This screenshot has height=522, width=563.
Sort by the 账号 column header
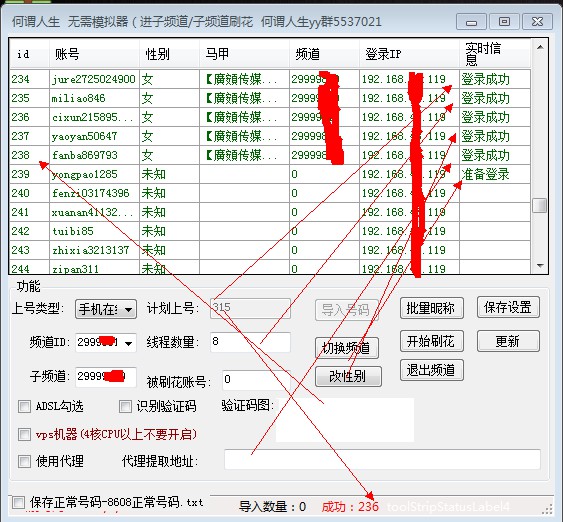tap(94, 54)
